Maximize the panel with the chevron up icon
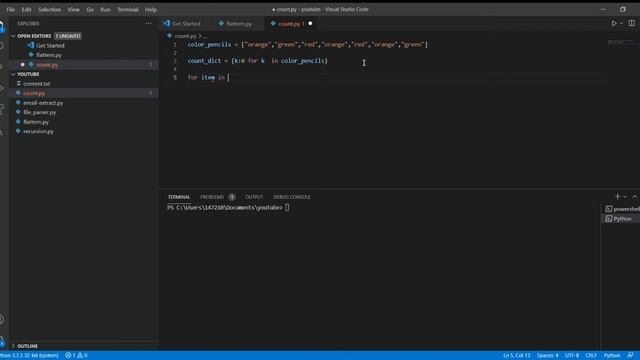 [x=635, y=197]
